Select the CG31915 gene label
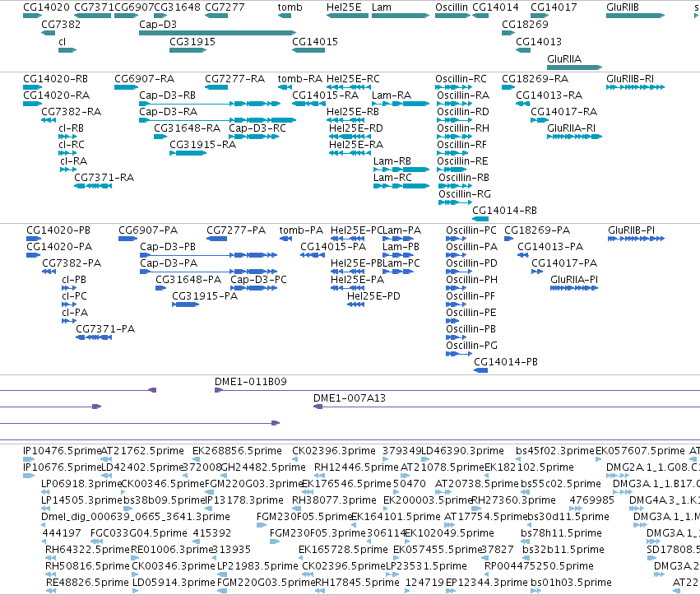Viewport: 700px width, 595px height. [x=192, y=41]
